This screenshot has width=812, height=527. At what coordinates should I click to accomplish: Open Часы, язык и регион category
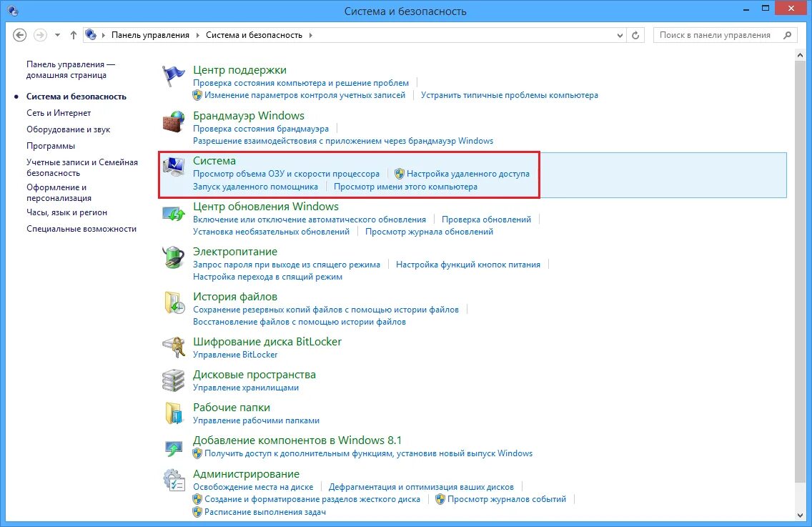(x=66, y=212)
